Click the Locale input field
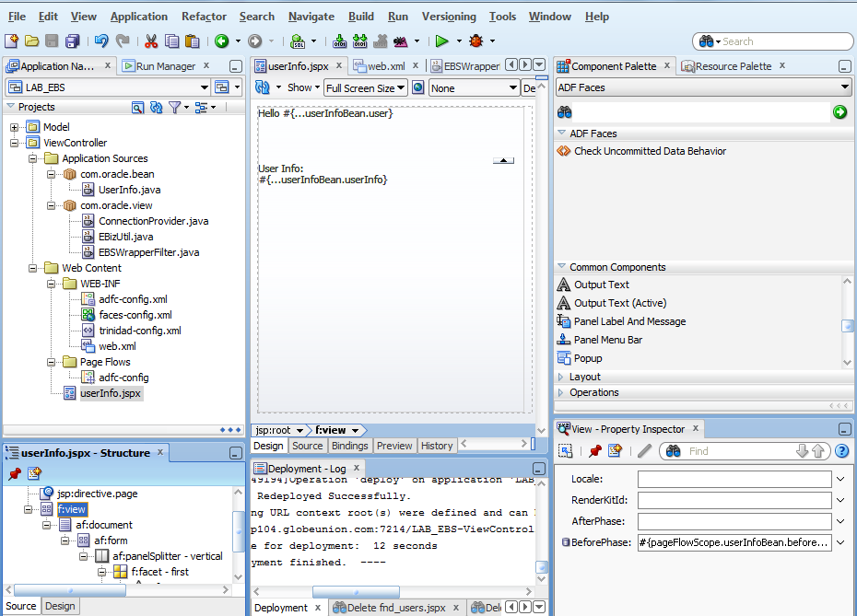Viewport: 857px width, 616px height. (734, 479)
